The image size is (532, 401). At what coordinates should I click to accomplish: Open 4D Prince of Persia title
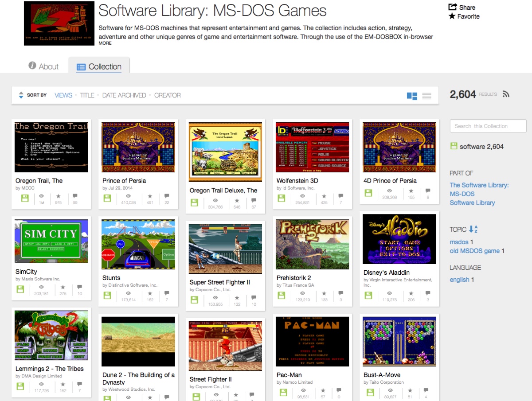[x=390, y=181]
